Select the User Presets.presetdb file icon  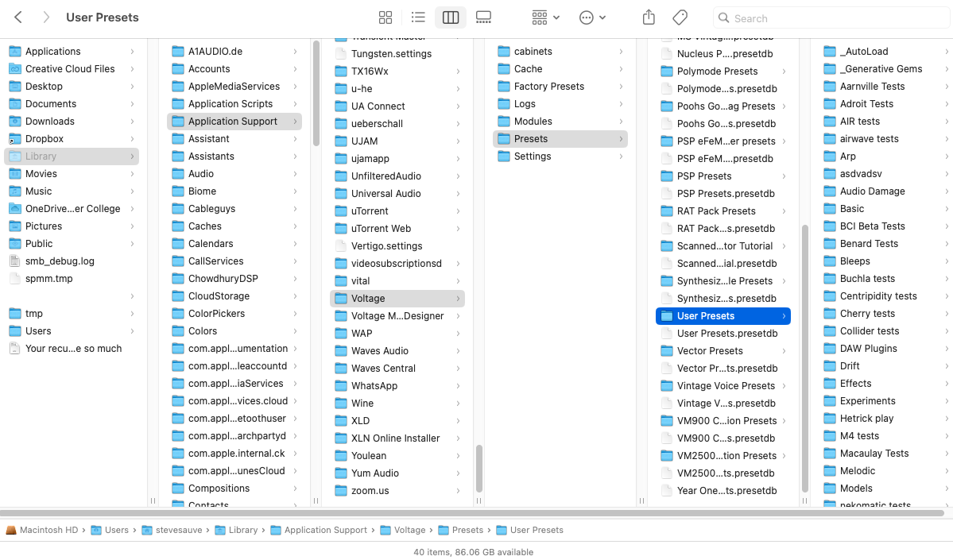click(667, 334)
